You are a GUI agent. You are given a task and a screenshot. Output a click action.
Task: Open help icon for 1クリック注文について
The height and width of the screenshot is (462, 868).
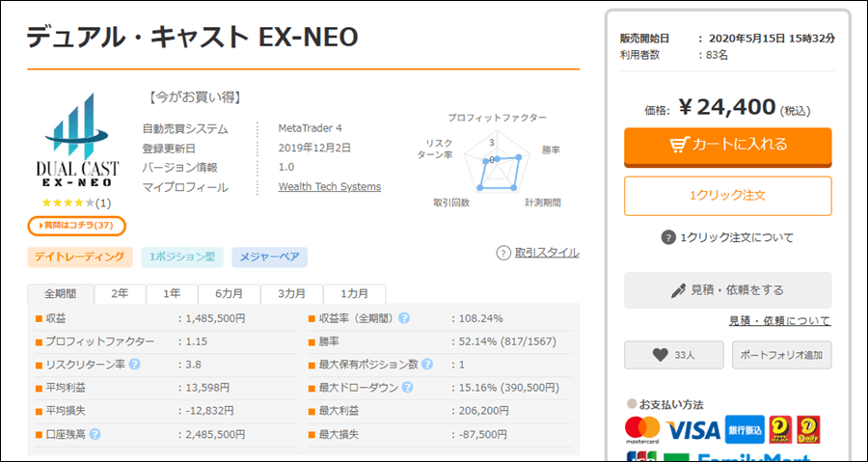668,238
